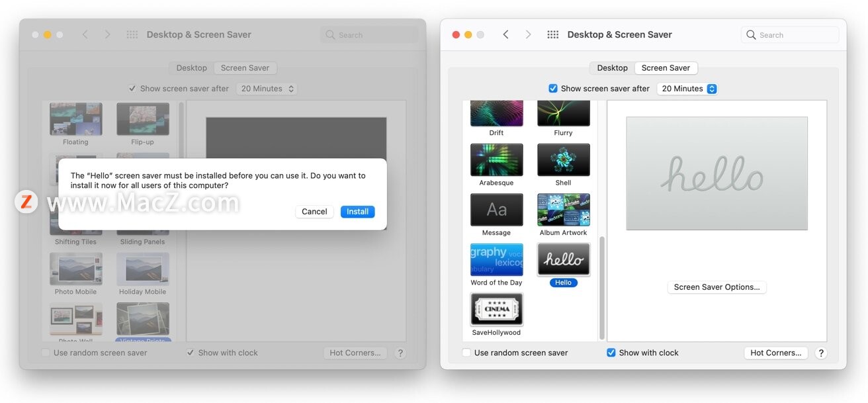Click help button in left window

[400, 353]
